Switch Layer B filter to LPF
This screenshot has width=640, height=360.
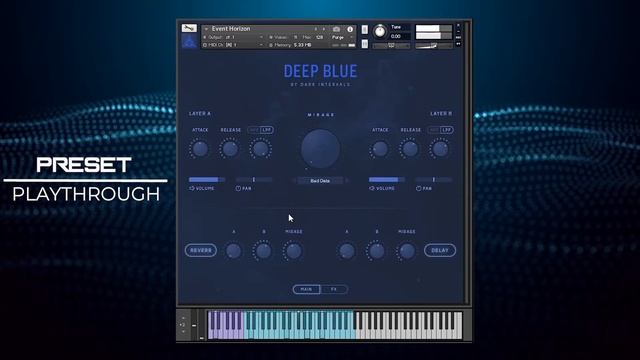point(447,130)
